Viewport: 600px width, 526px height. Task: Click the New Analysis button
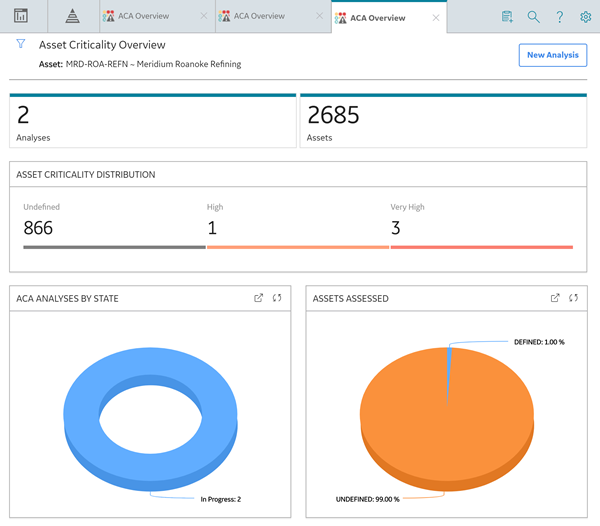point(553,55)
